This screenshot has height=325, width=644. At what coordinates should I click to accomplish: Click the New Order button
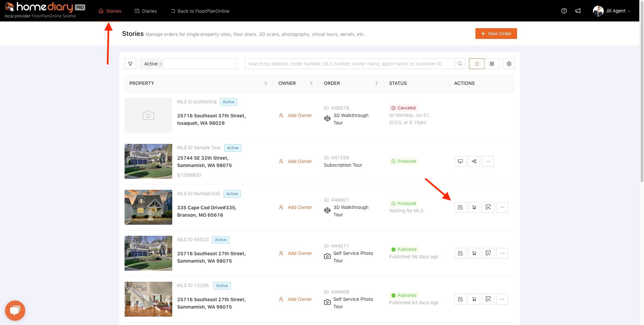point(496,34)
